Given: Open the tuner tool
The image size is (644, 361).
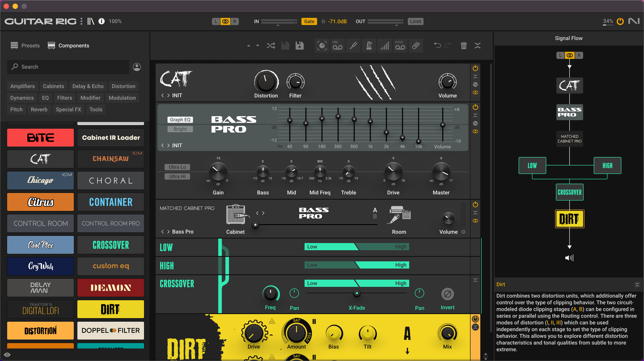Looking at the screenshot, I should [353, 46].
